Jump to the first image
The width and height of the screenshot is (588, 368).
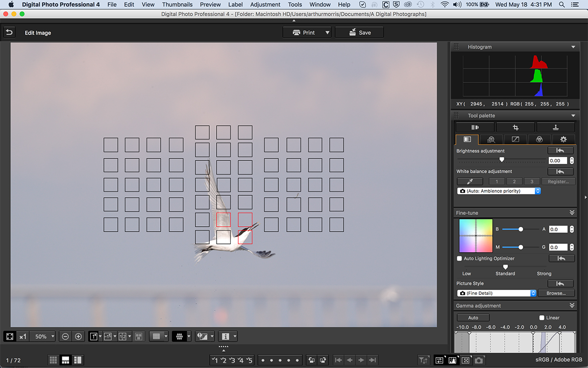tap(338, 360)
